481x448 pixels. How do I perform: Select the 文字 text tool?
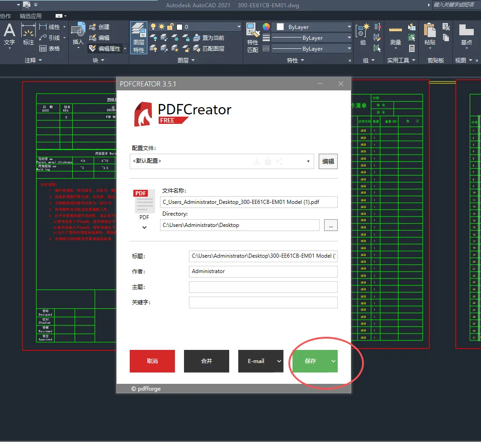click(9, 34)
